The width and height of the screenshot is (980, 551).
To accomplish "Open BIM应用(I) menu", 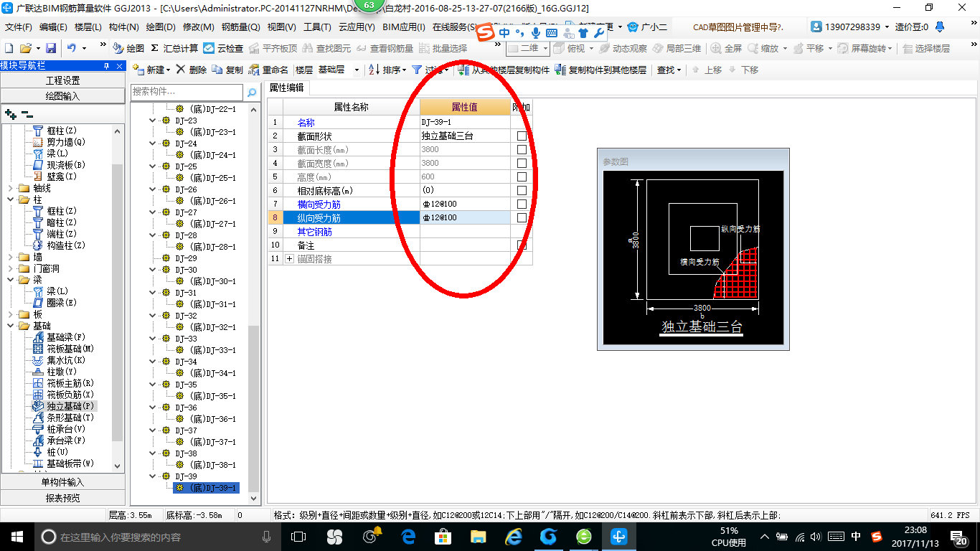I will [x=404, y=27].
